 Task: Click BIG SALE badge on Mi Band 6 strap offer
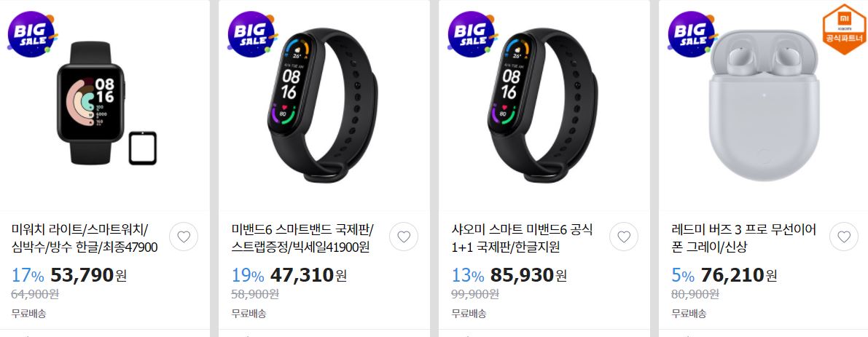point(252,34)
